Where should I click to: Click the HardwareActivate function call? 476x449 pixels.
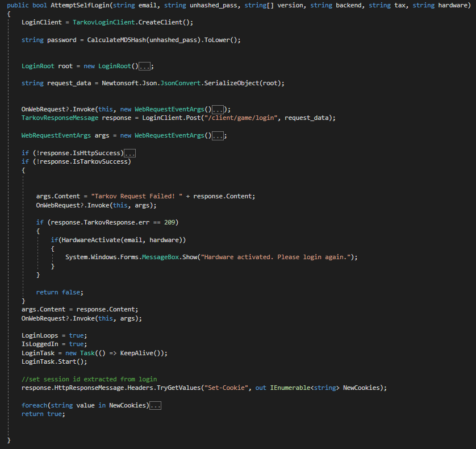point(91,240)
